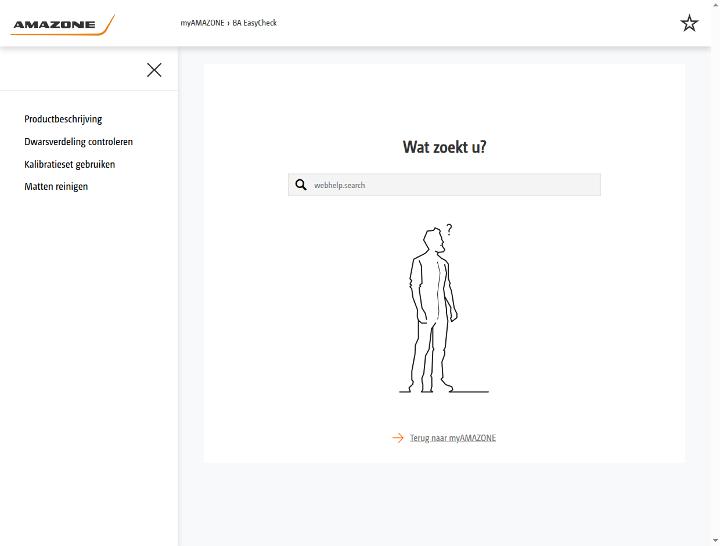The height and width of the screenshot is (546, 720).
Task: Select Kalibratieset gebruiken in sidebar
Action: point(70,164)
